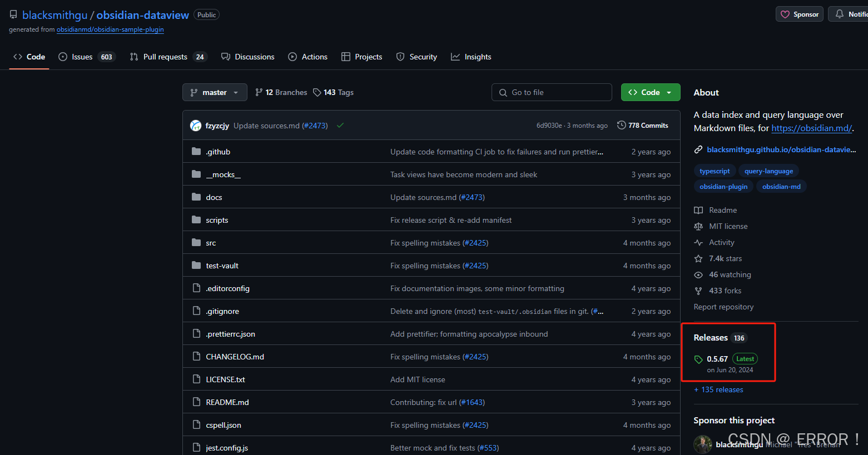The image size is (868, 455).
Task: Open the #2473 link in latest commit
Action: pos(315,126)
